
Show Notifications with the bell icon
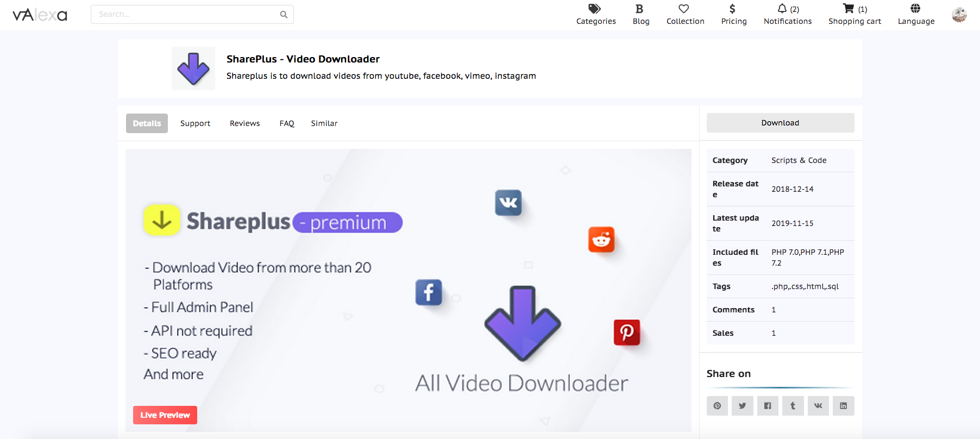788,15
